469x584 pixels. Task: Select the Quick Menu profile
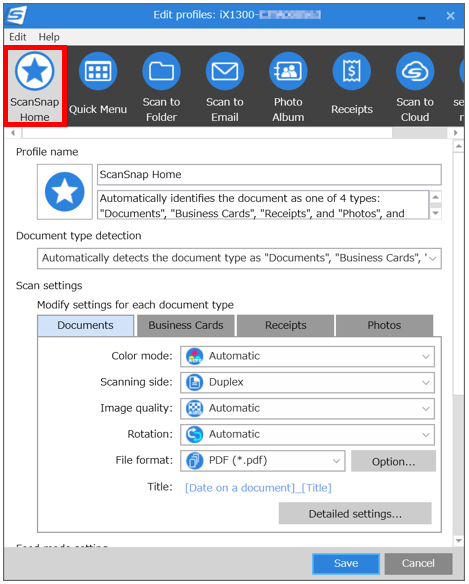point(98,85)
